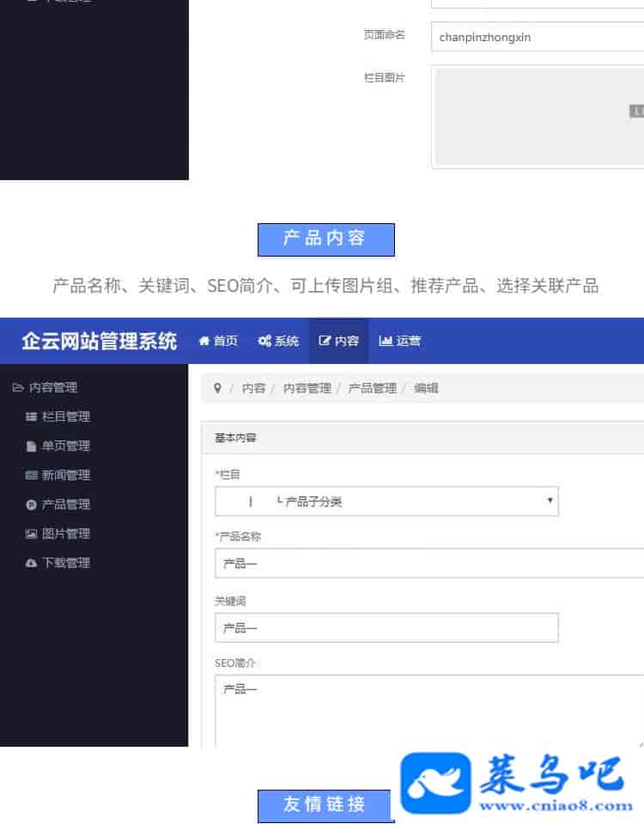Screen dimensions: 644x824
Task: Click the 栏目图片 upload area
Action: (x=538, y=117)
